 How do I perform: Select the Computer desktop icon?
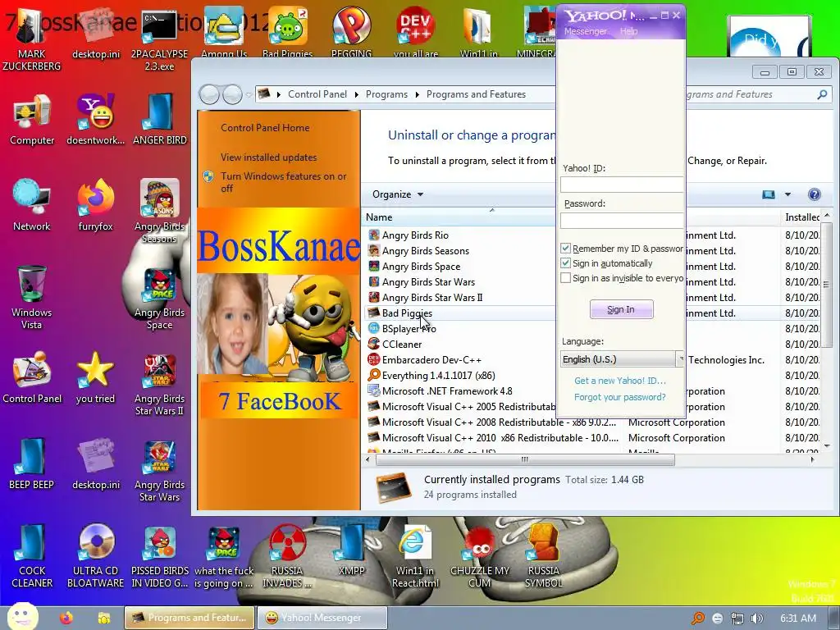tap(32, 119)
